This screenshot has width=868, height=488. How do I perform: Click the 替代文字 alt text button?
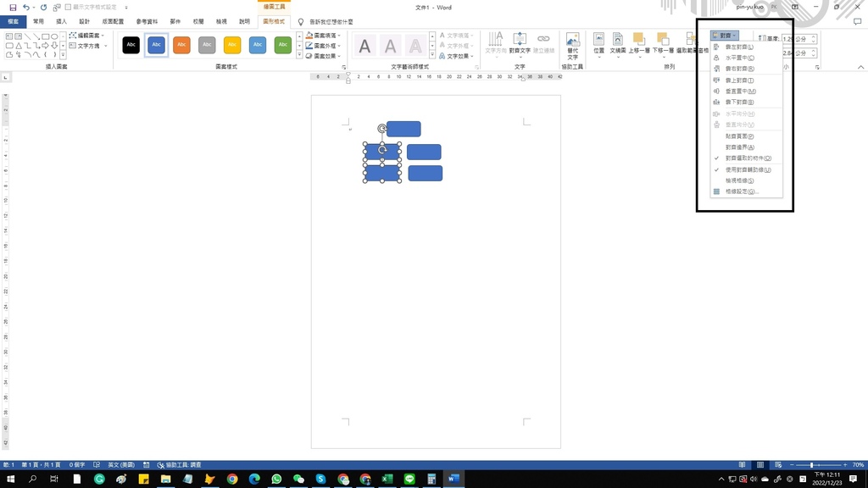click(572, 46)
